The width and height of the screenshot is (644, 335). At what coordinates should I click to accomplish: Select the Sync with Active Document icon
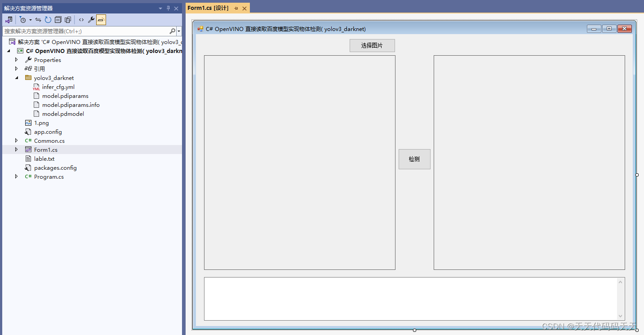(37, 19)
